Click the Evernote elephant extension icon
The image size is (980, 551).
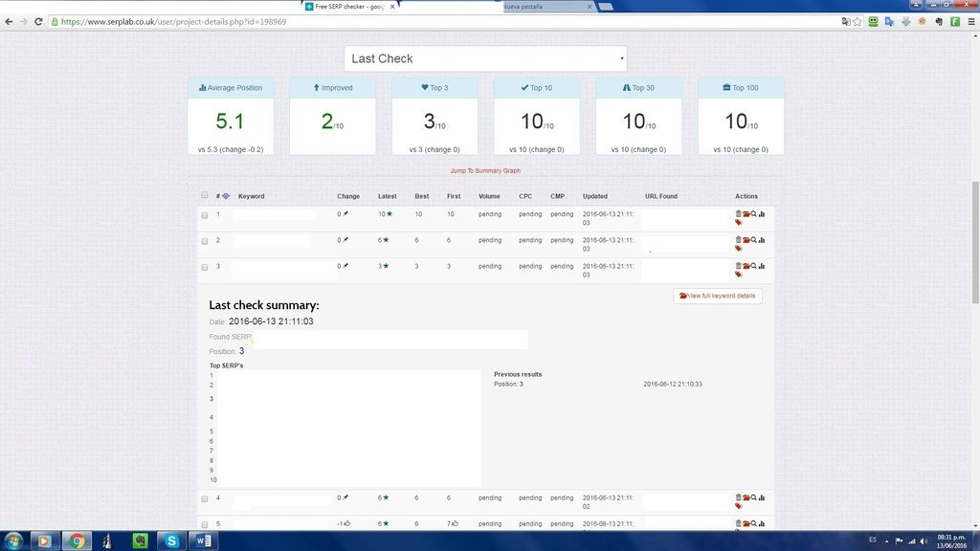[939, 22]
